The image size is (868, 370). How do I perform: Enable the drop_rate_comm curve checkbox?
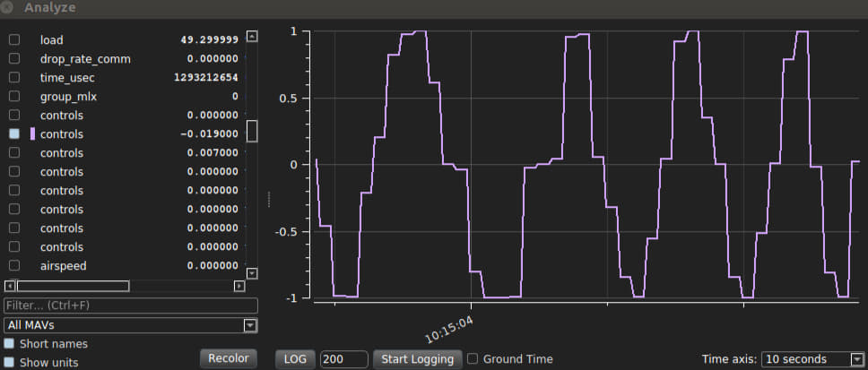tap(14, 58)
